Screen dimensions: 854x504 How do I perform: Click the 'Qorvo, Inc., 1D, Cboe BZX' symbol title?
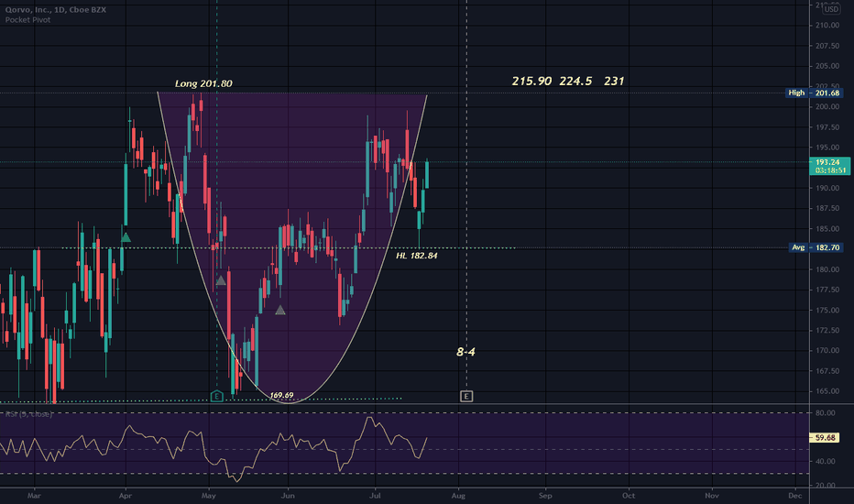(x=56, y=10)
